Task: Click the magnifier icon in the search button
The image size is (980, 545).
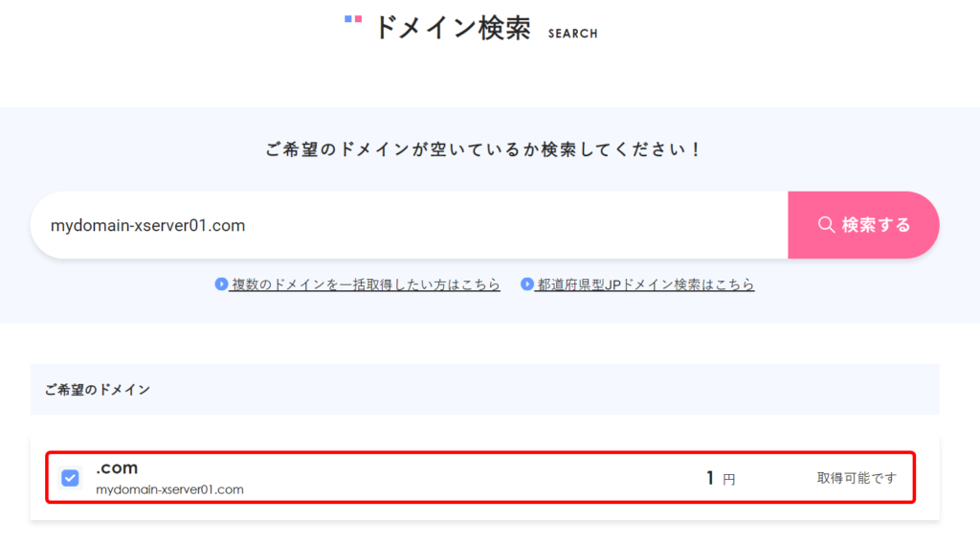Action: 826,225
